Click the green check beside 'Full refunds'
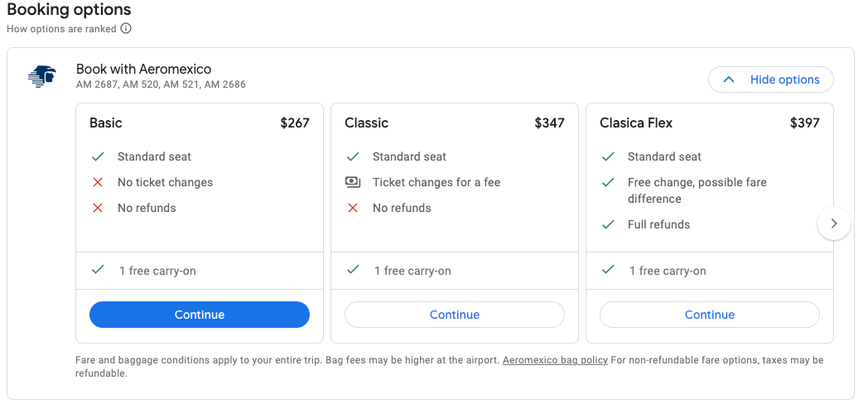 [608, 224]
